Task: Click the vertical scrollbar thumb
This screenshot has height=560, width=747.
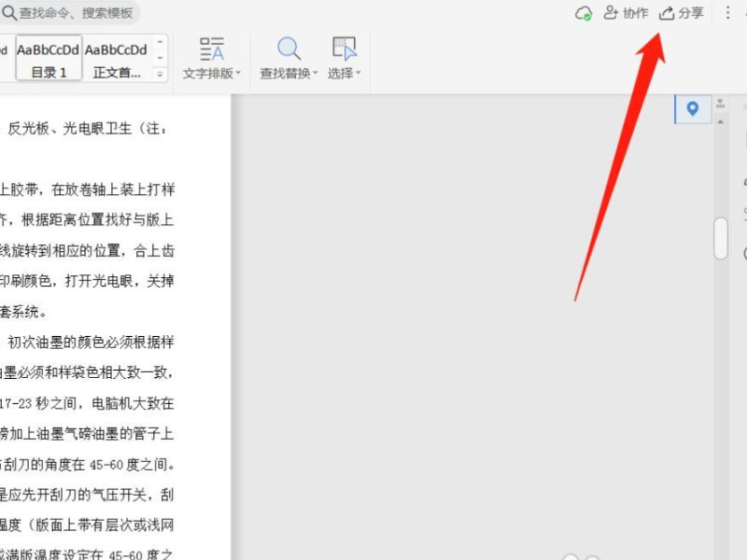Action: point(721,238)
